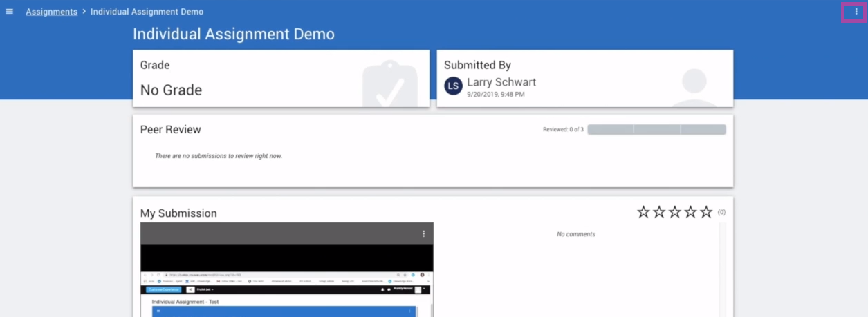Click the Peer Review progress bar
The height and width of the screenshot is (317, 868).
tap(656, 129)
